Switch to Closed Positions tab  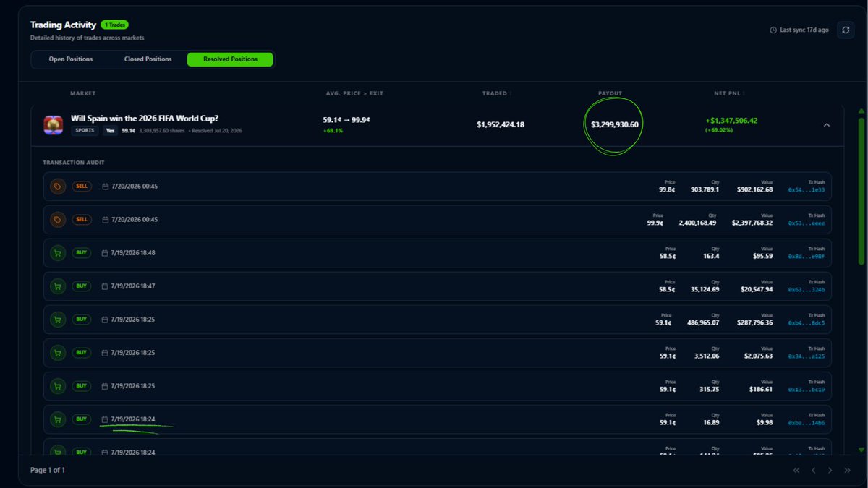(148, 59)
